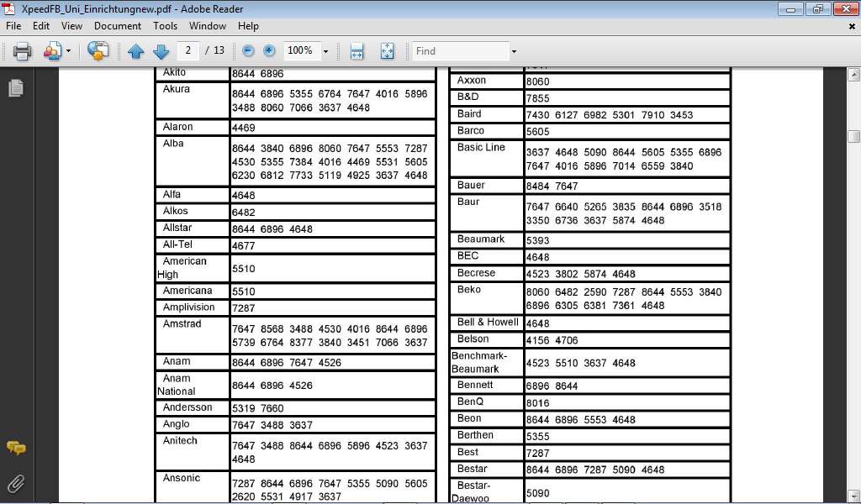
Task: Click the brand name Berthen
Action: coord(475,435)
